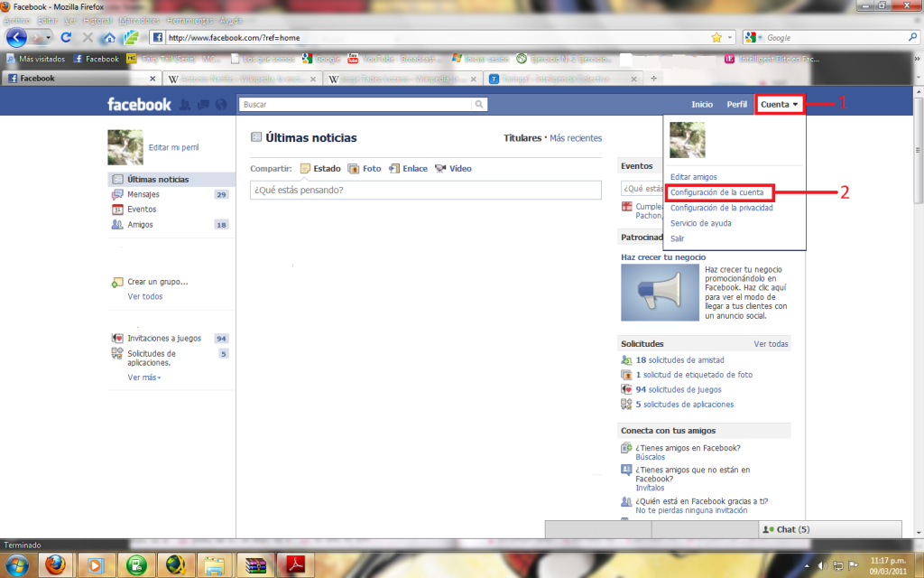Screen dimensions: 924x578
Task: Click the volume speaker tray icon
Action: [x=823, y=565]
